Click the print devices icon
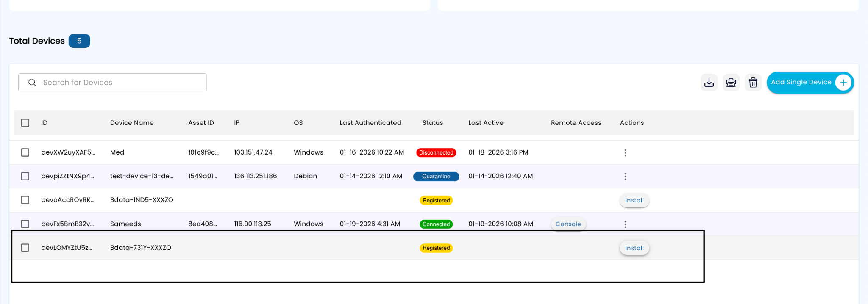This screenshot has height=304, width=868. point(731,83)
